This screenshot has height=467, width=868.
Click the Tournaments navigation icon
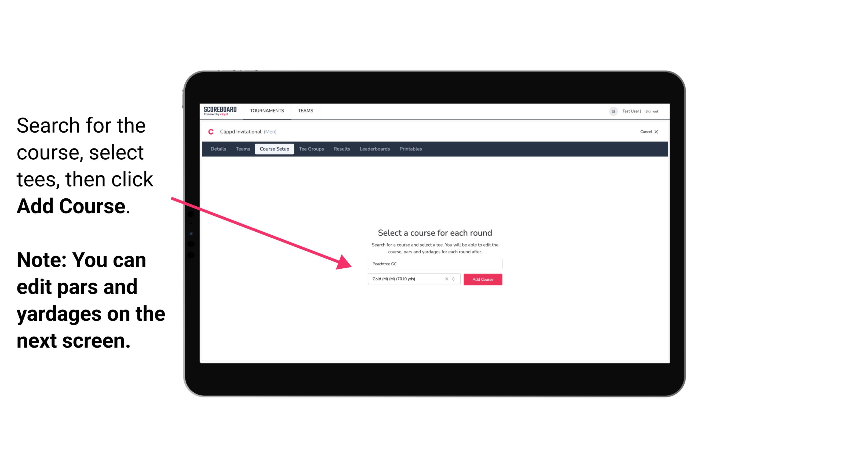click(267, 110)
